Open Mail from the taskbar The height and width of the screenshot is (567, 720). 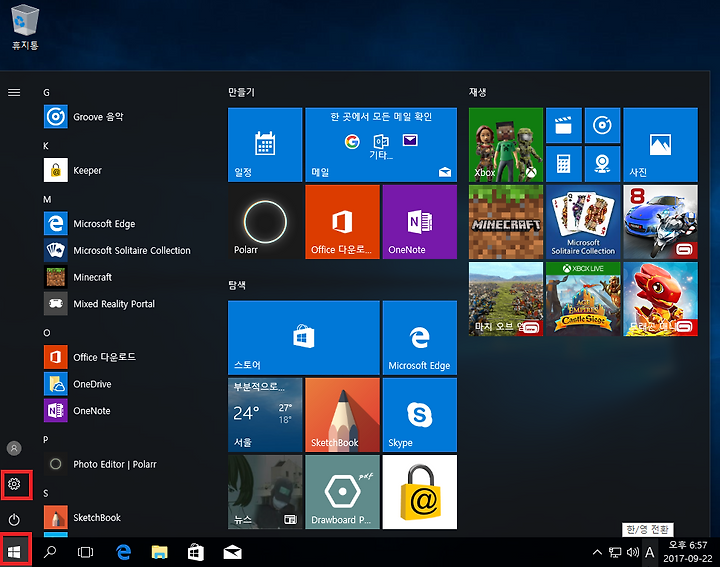(232, 552)
